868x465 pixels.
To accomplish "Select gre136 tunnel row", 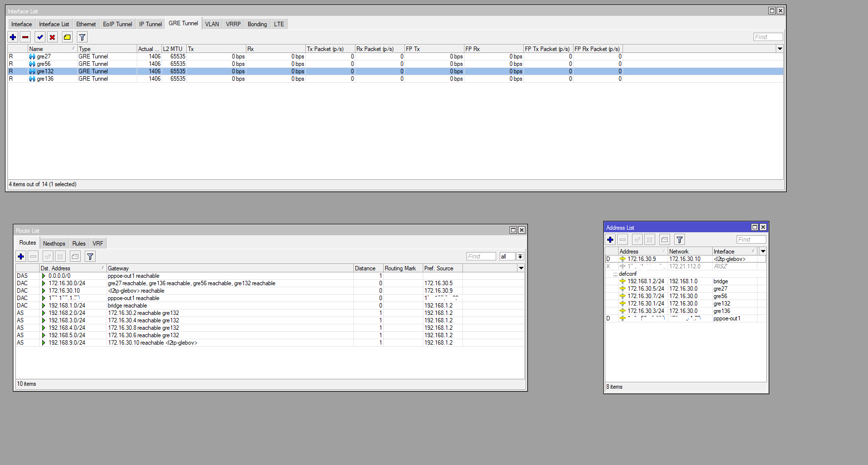I will (396, 79).
